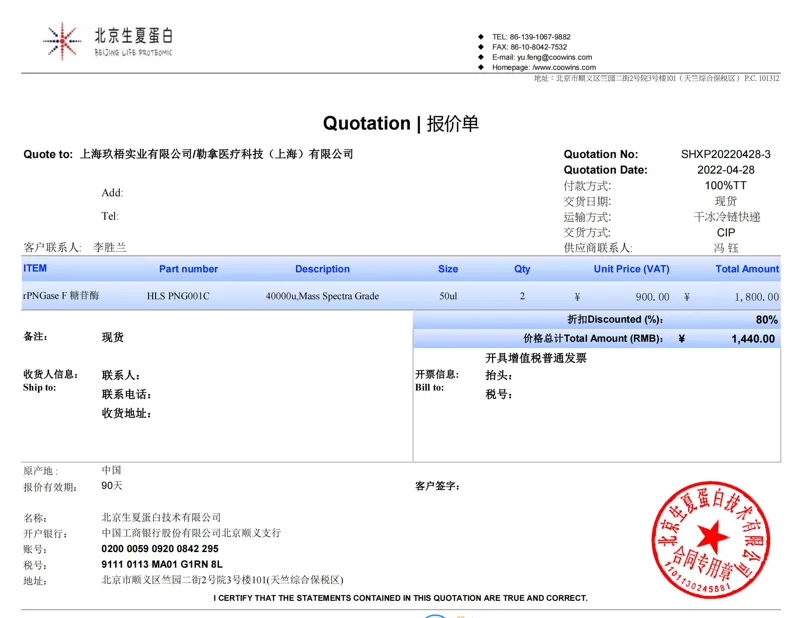This screenshot has width=800, height=618.
Task: Click the 收货地址 ship-to field
Action: coord(126,413)
